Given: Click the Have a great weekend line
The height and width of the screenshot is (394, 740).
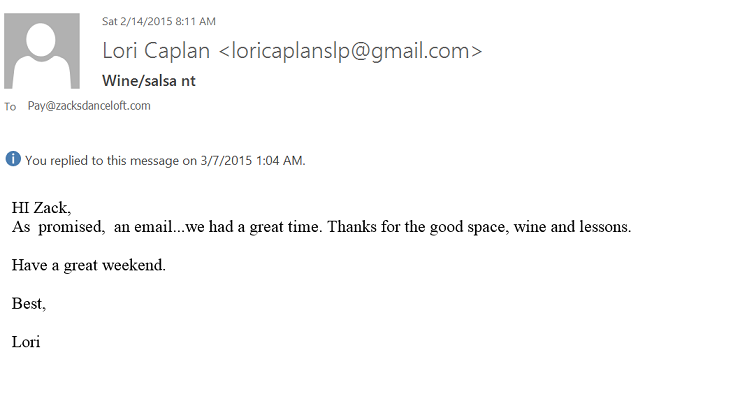Looking at the screenshot, I should [x=89, y=265].
